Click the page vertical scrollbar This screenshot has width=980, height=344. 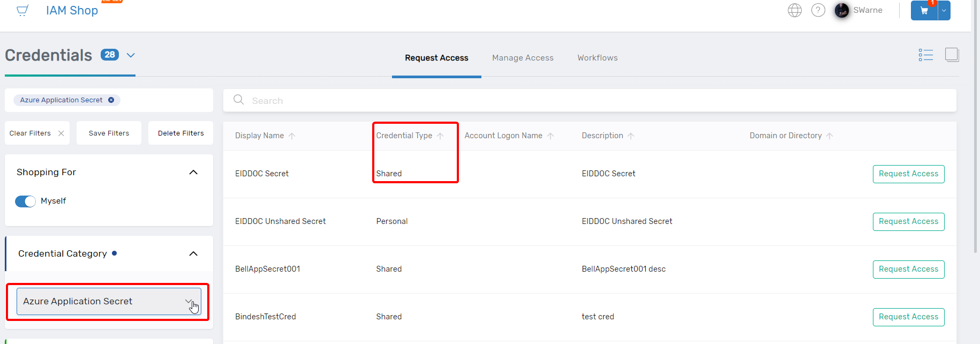click(975, 126)
